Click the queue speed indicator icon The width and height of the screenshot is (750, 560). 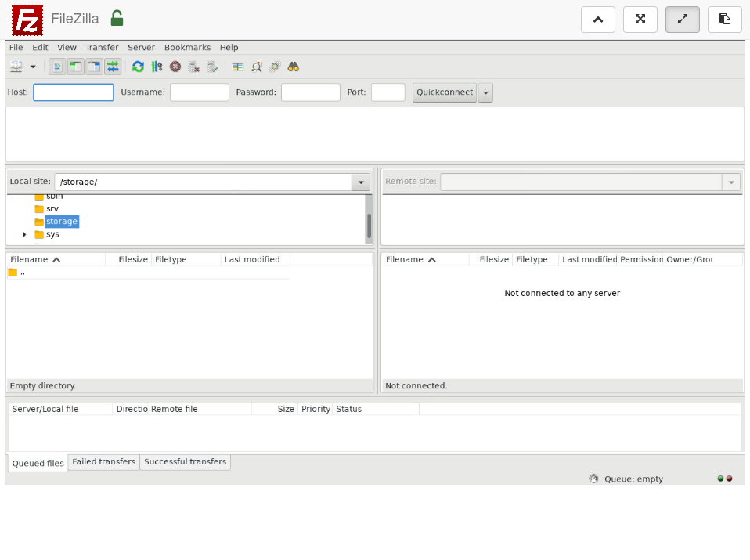593,479
